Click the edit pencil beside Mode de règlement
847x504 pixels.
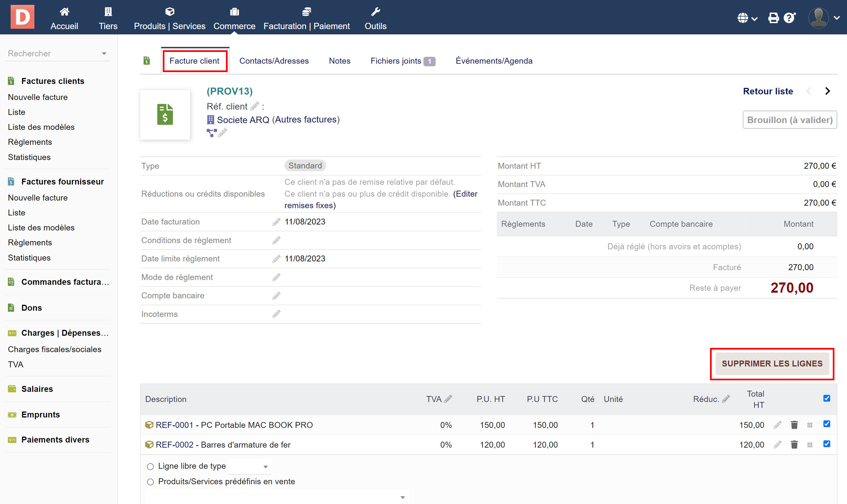pyautogui.click(x=276, y=277)
